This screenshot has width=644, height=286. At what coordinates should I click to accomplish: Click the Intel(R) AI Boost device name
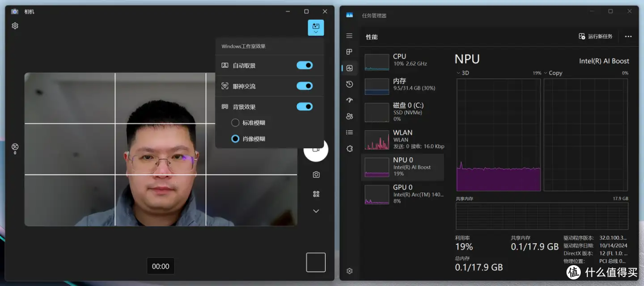tap(603, 61)
